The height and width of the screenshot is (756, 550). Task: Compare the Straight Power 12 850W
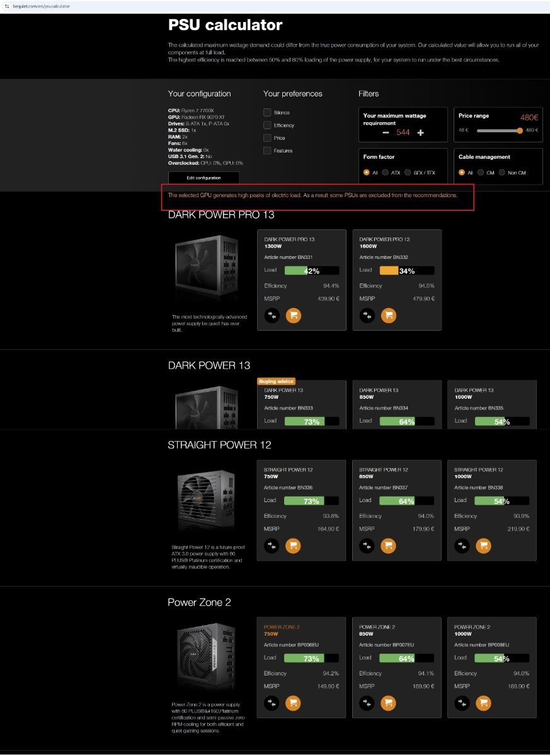coord(367,546)
